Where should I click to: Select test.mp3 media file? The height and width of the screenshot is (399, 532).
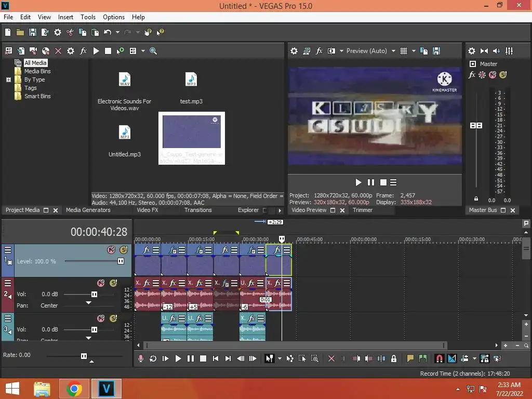coord(191,88)
